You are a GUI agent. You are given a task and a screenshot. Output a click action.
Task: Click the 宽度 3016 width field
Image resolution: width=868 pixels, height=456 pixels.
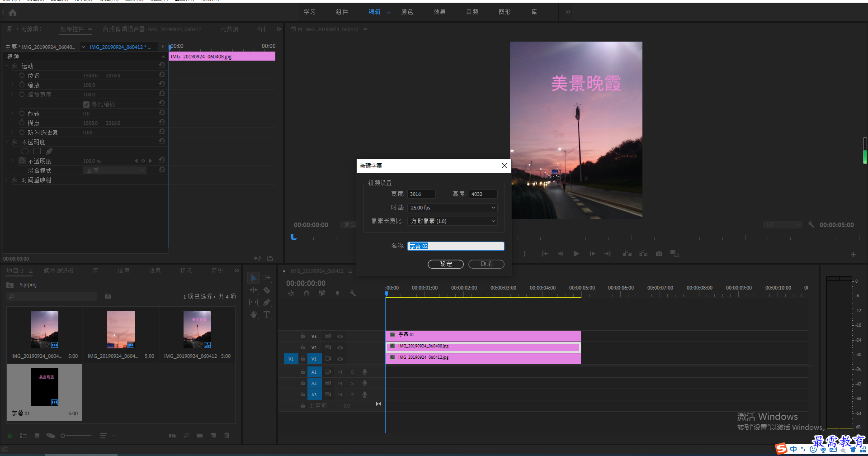pos(421,194)
